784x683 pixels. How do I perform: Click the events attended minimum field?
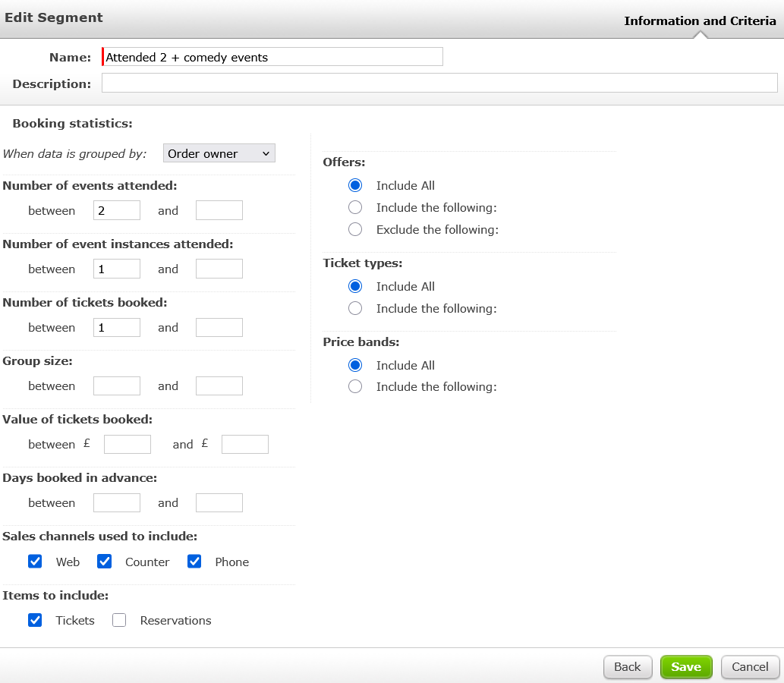pos(117,210)
